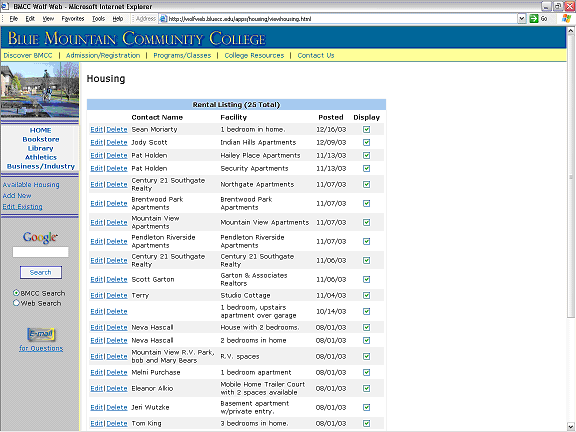Select the BMCC Search radio button
Viewport: 576px width, 432px height.
[x=16, y=293]
